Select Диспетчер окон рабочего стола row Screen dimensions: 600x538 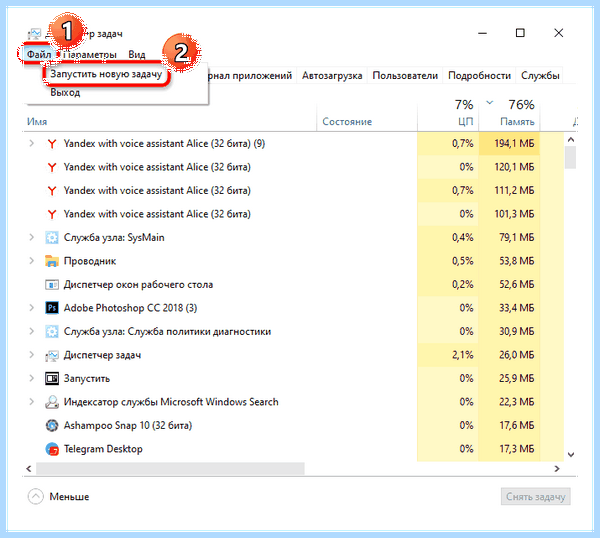point(293,285)
